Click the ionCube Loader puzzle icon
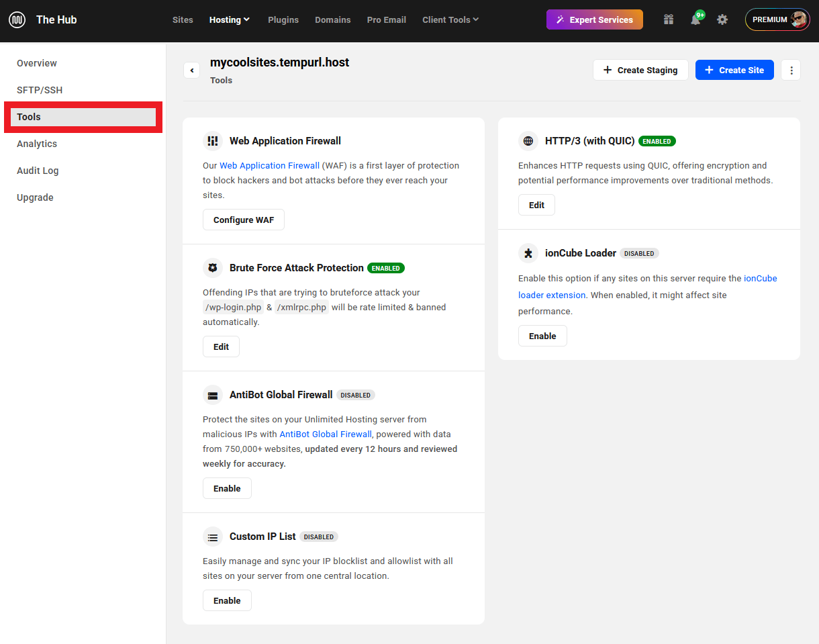The width and height of the screenshot is (819, 644). pyautogui.click(x=528, y=253)
